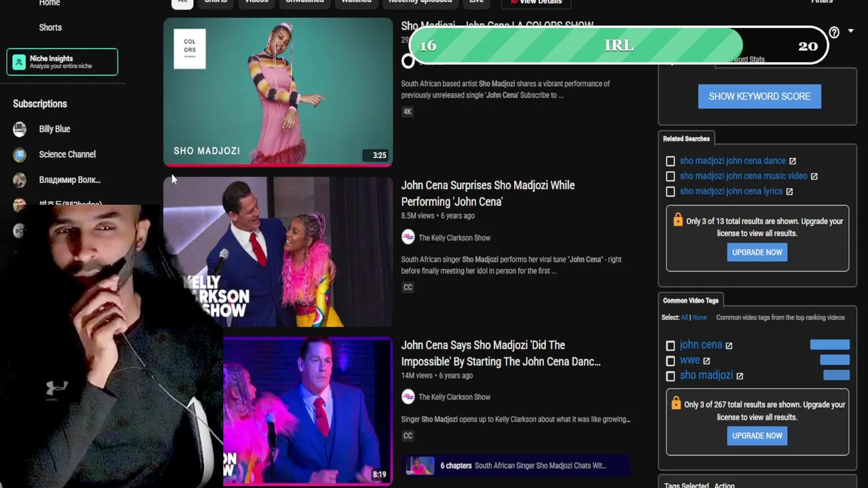Click the chapter preview thumbnail icon
868x488 pixels.
point(420,466)
